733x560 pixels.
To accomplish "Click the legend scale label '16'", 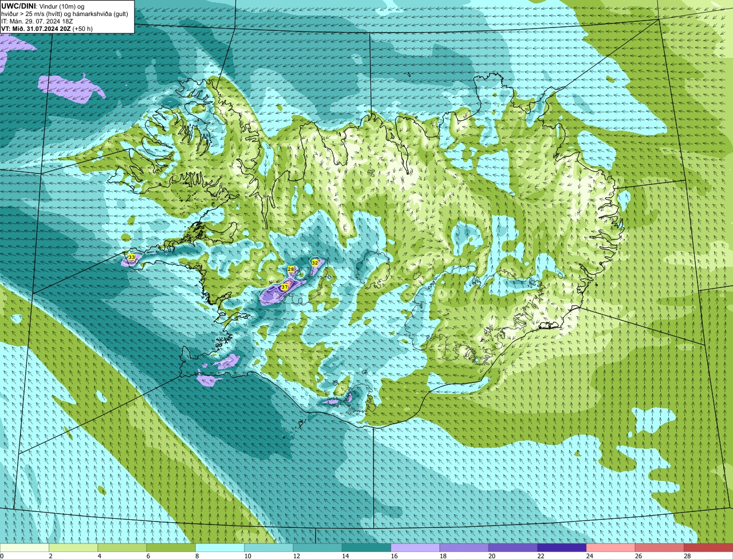I will [x=394, y=556].
